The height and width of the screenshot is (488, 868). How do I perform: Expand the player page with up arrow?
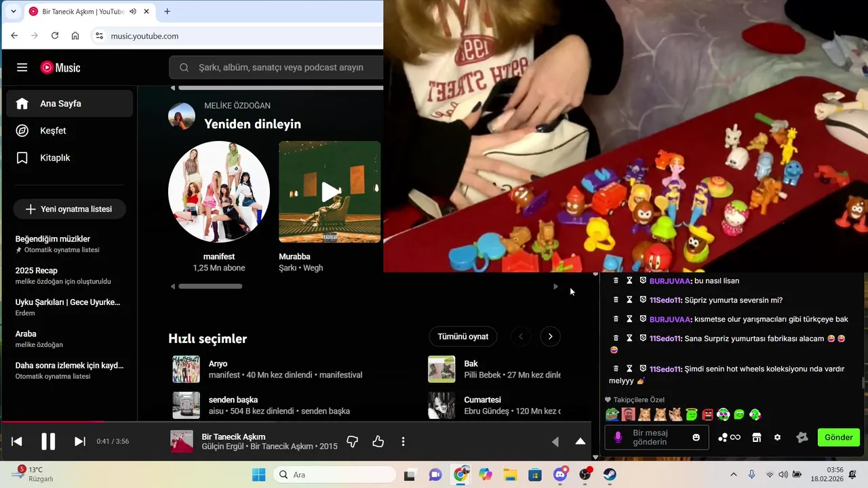580,441
